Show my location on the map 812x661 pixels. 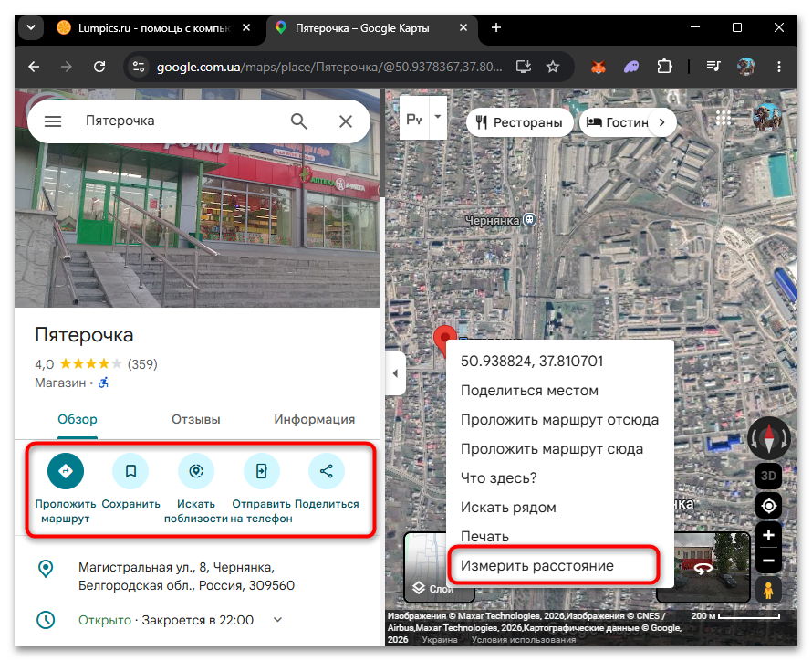pyautogui.click(x=768, y=506)
